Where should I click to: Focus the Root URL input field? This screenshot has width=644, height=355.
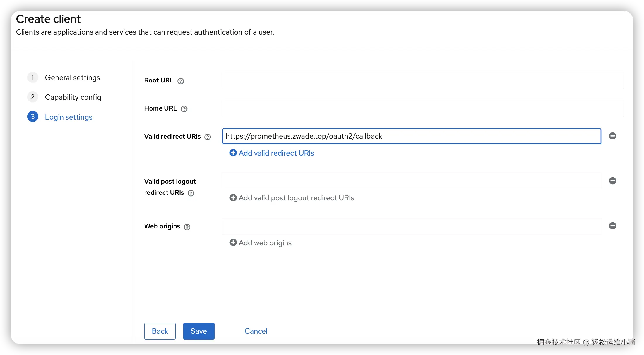click(422, 80)
